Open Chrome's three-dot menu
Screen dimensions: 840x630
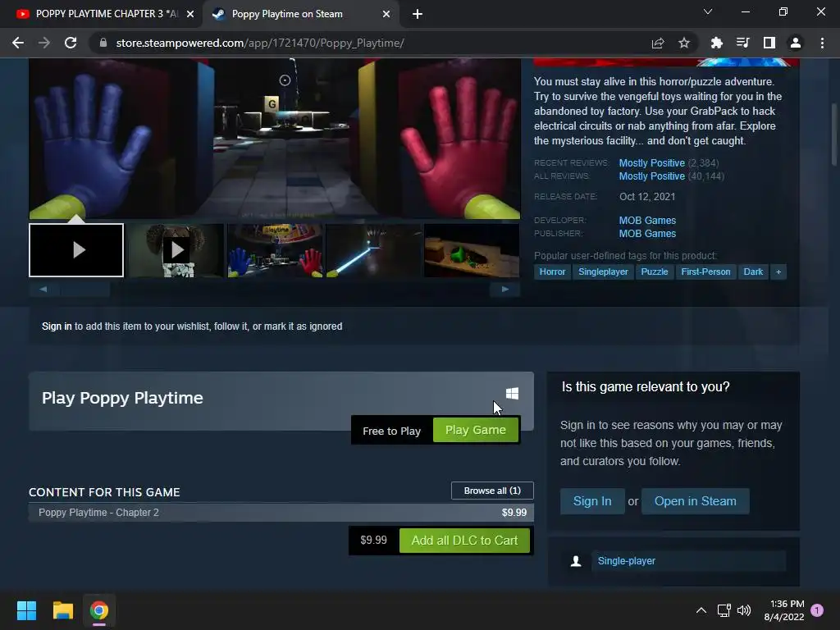tap(822, 43)
